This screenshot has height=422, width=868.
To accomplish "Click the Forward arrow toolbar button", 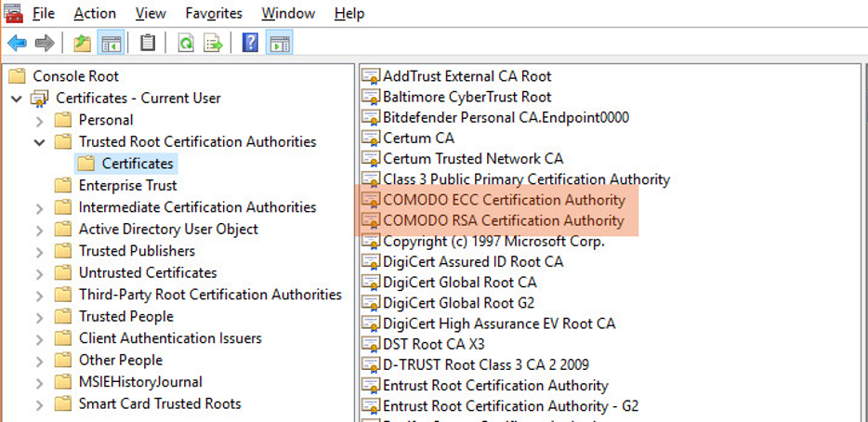I will pos(45,43).
